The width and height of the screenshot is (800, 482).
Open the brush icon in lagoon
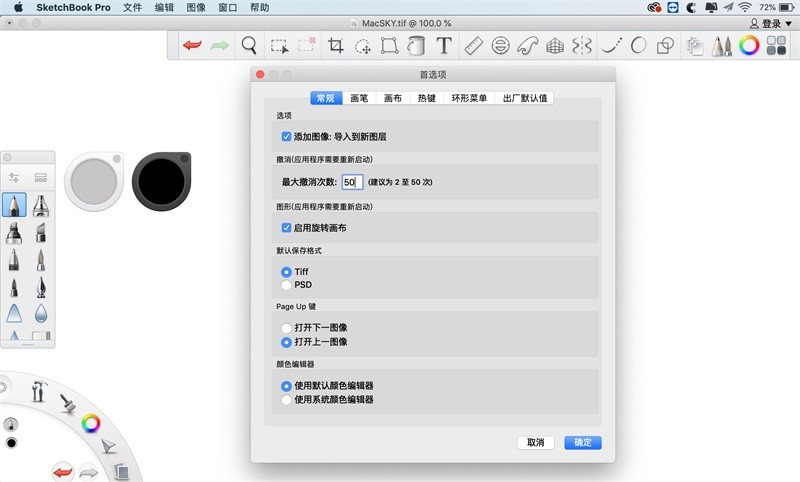[68, 403]
